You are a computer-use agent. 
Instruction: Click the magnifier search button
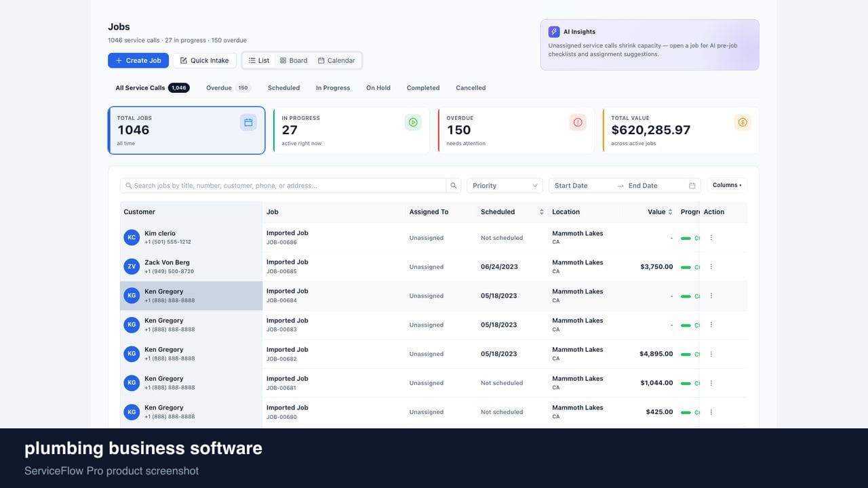pyautogui.click(x=454, y=186)
